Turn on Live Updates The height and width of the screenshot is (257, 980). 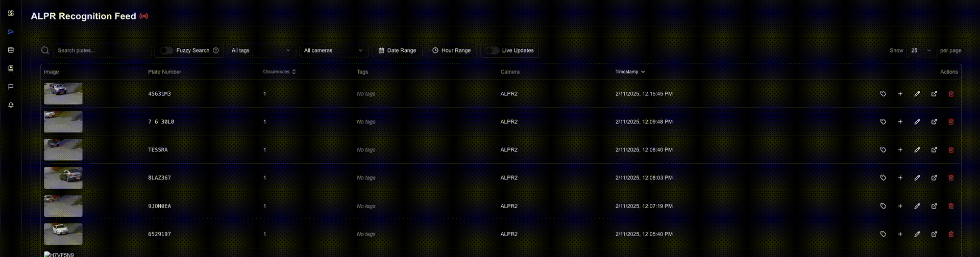pos(492,50)
